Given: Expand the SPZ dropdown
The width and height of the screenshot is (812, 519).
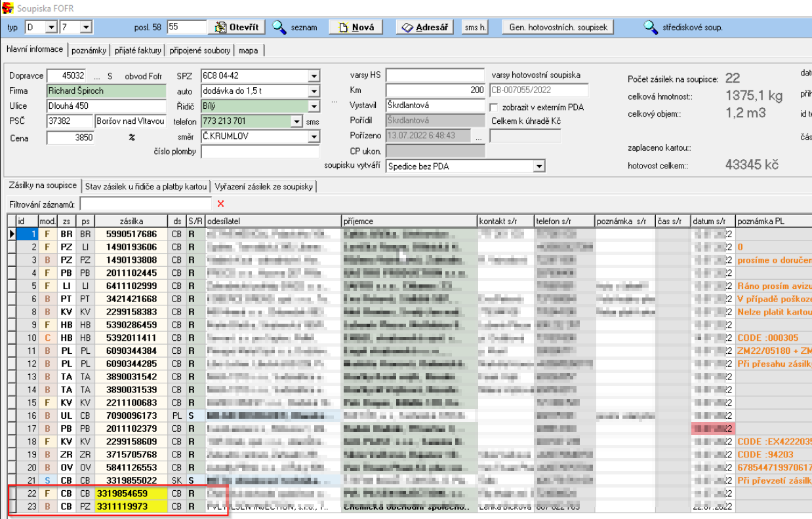Looking at the screenshot, I should point(313,76).
